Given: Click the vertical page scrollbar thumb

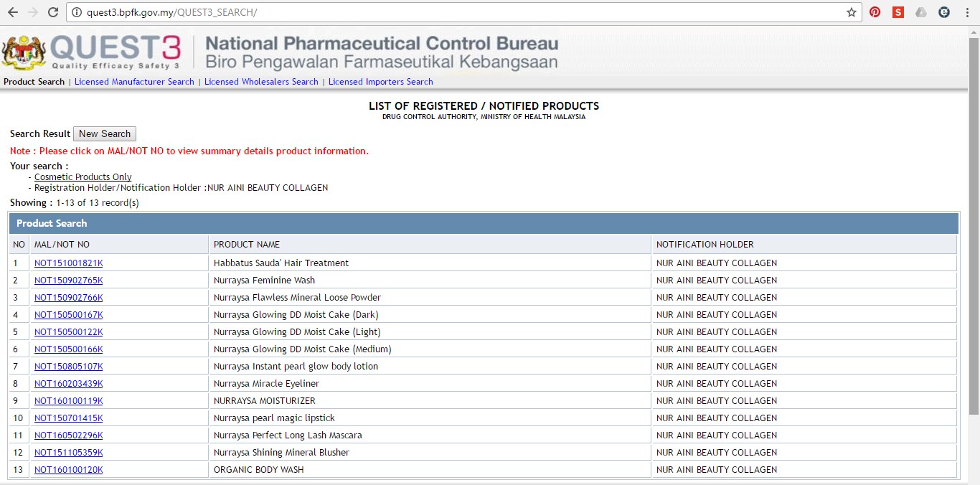Looking at the screenshot, I should (974, 226).
